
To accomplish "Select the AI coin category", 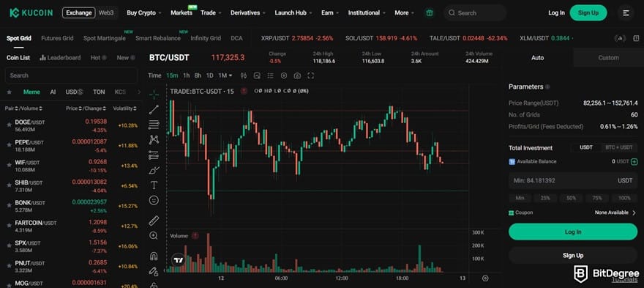I will [x=53, y=92].
